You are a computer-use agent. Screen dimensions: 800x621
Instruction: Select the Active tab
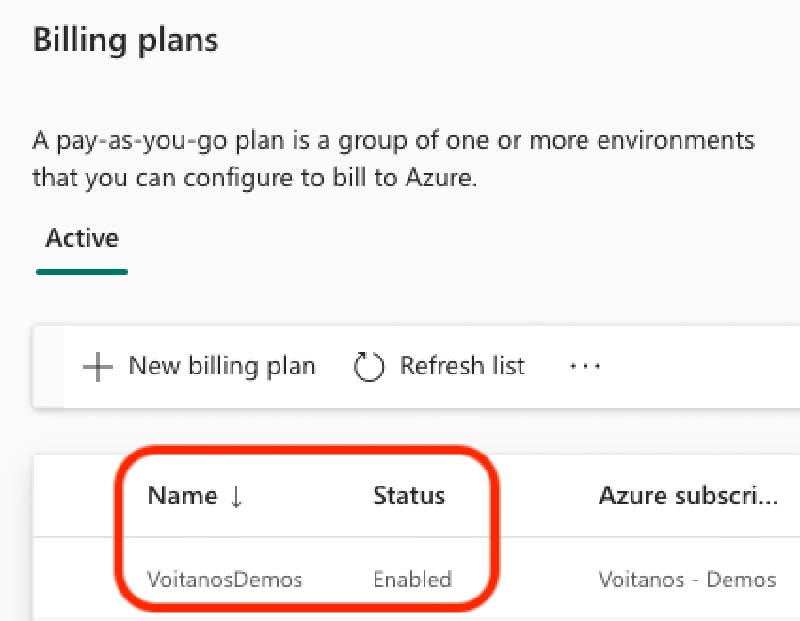click(81, 238)
